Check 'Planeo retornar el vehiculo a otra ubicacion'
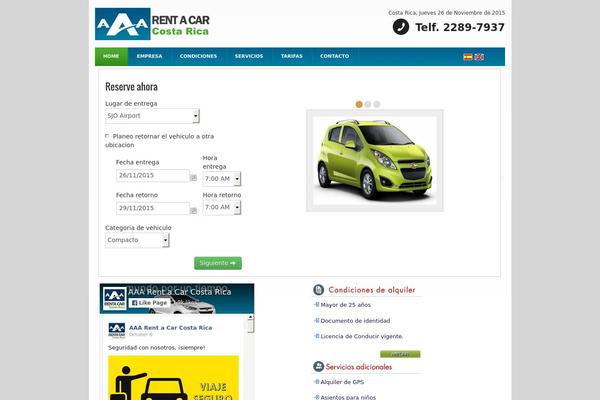The height and width of the screenshot is (400, 600). tap(107, 136)
